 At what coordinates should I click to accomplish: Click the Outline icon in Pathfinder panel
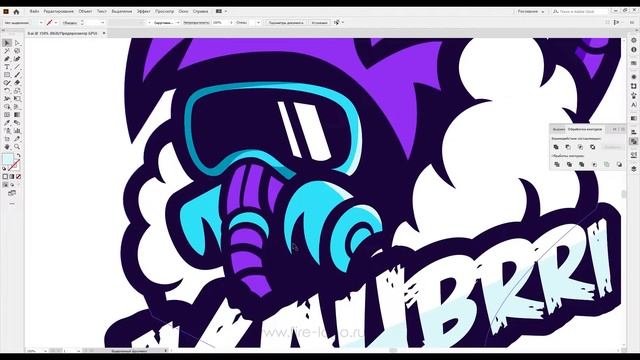[607, 164]
